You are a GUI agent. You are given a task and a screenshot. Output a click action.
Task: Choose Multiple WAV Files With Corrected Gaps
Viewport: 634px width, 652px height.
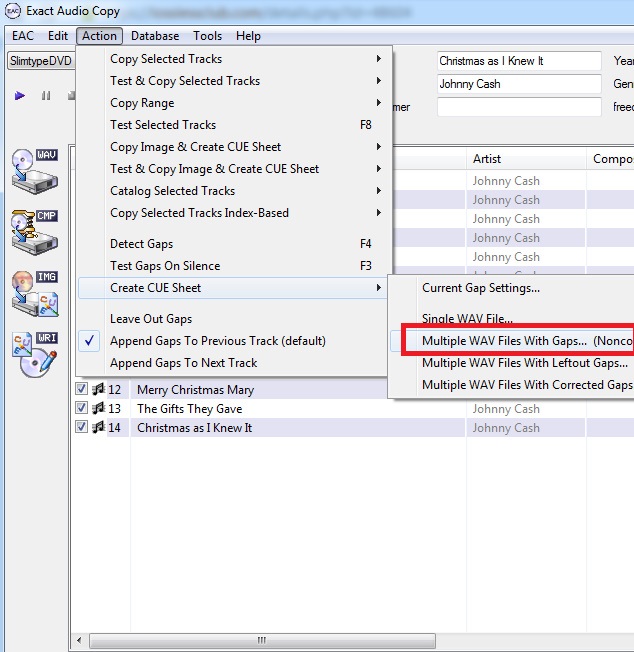click(512, 385)
